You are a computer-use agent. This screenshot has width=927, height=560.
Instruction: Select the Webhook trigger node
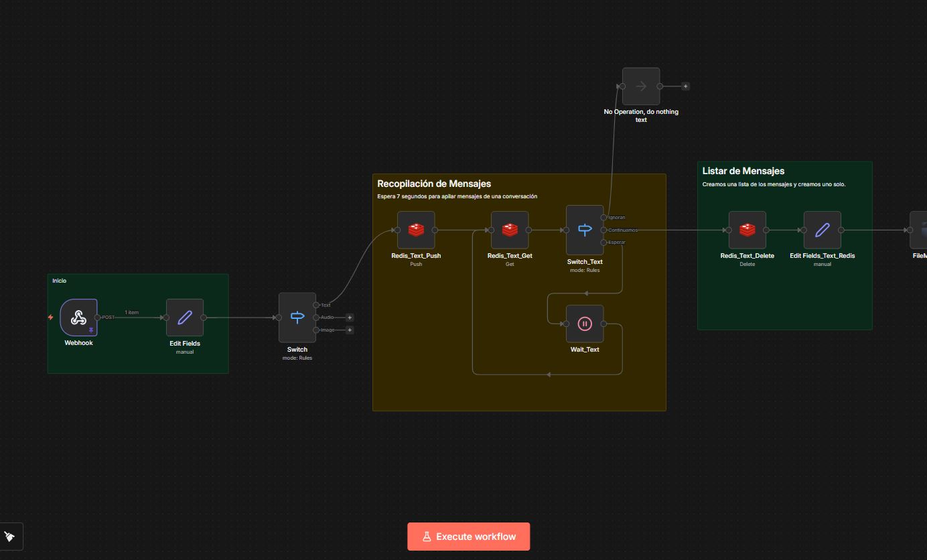(x=78, y=318)
